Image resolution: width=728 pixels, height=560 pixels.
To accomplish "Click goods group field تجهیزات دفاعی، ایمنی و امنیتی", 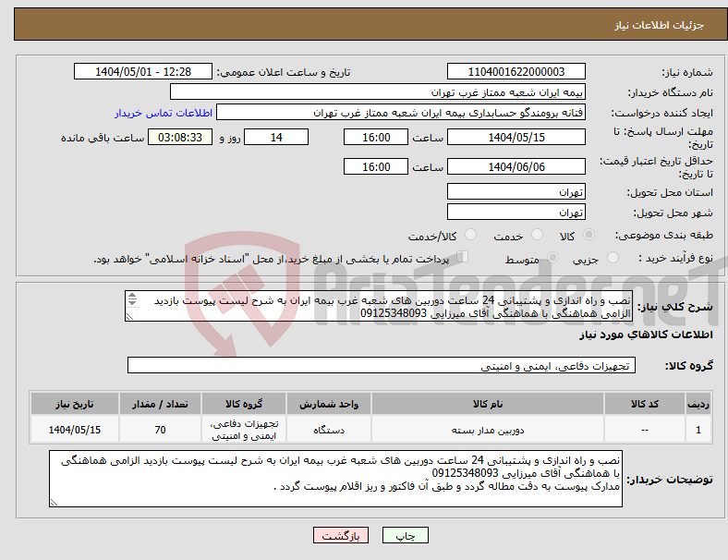I will click(x=382, y=365).
